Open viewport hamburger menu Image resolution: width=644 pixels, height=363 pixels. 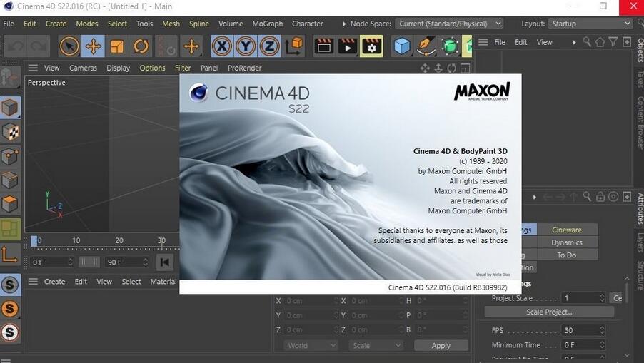33,68
